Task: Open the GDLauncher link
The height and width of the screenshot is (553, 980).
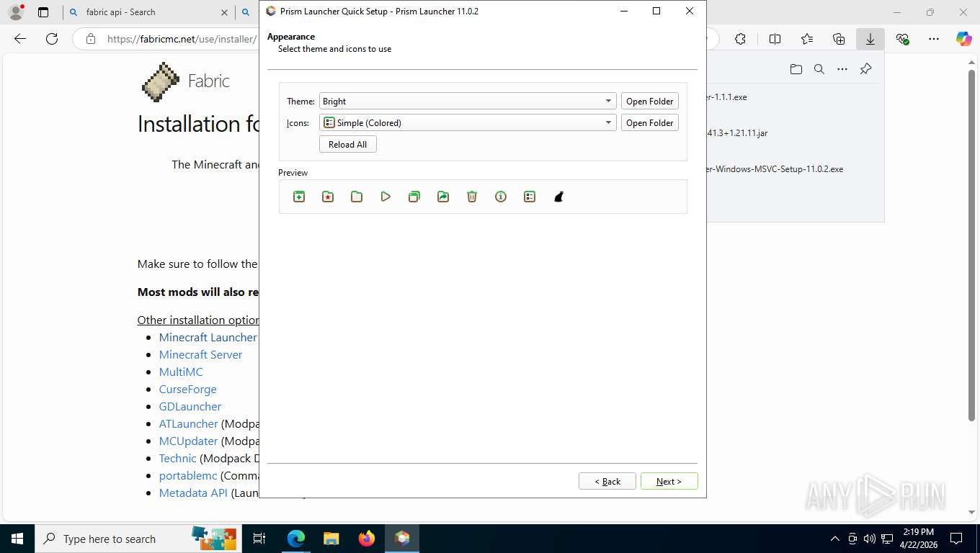Action: pos(190,406)
